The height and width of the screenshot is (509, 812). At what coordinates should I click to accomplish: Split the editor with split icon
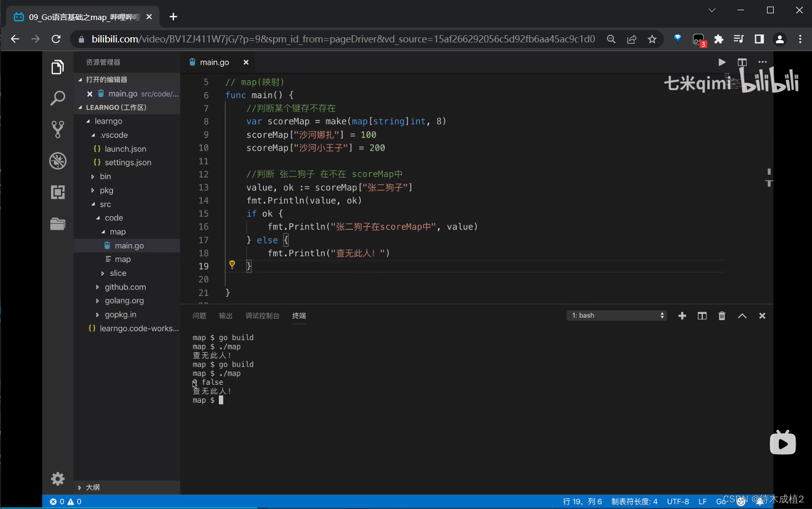click(742, 62)
